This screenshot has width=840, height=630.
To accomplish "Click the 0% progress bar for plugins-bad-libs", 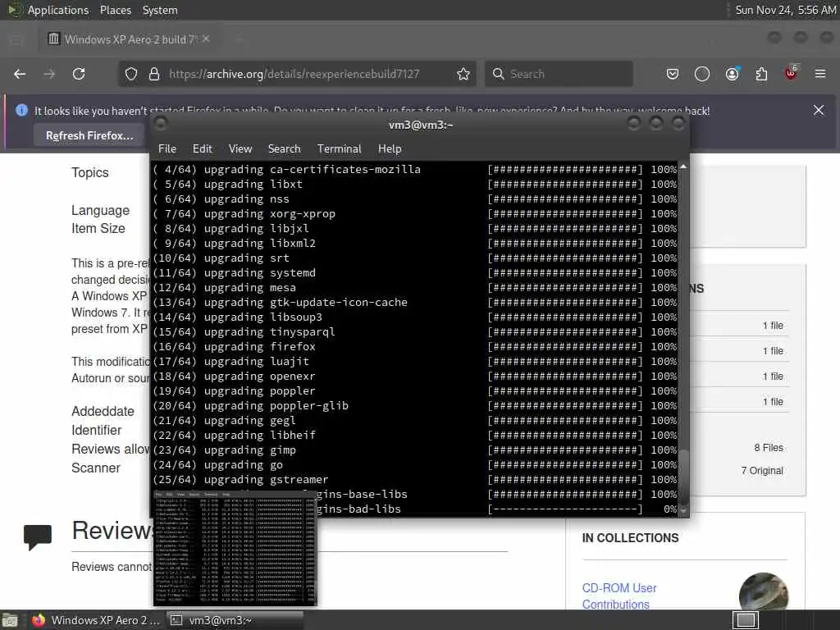I will (564, 509).
